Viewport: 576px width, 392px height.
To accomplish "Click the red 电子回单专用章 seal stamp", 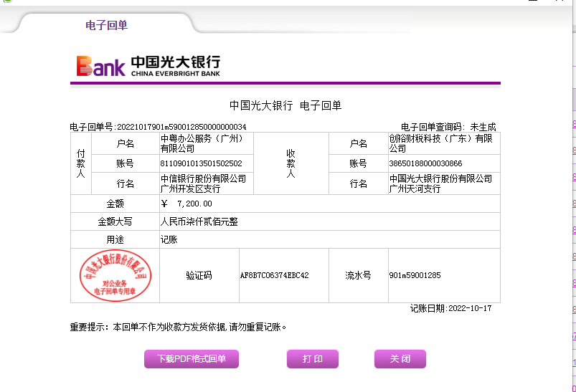I will click(115, 275).
